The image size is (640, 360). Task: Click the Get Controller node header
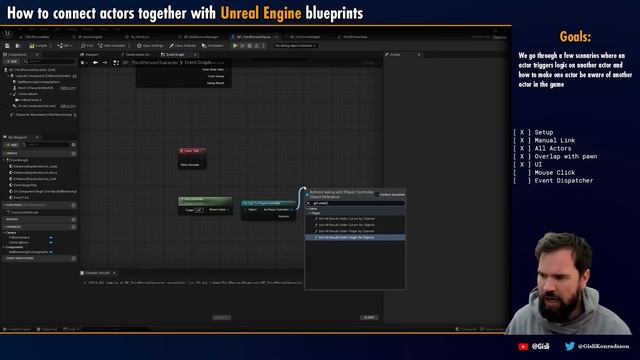(205, 200)
